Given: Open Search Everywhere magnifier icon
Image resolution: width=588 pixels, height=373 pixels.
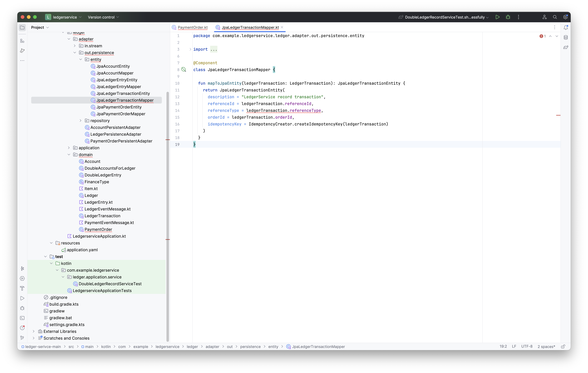Looking at the screenshot, I should 555,17.
